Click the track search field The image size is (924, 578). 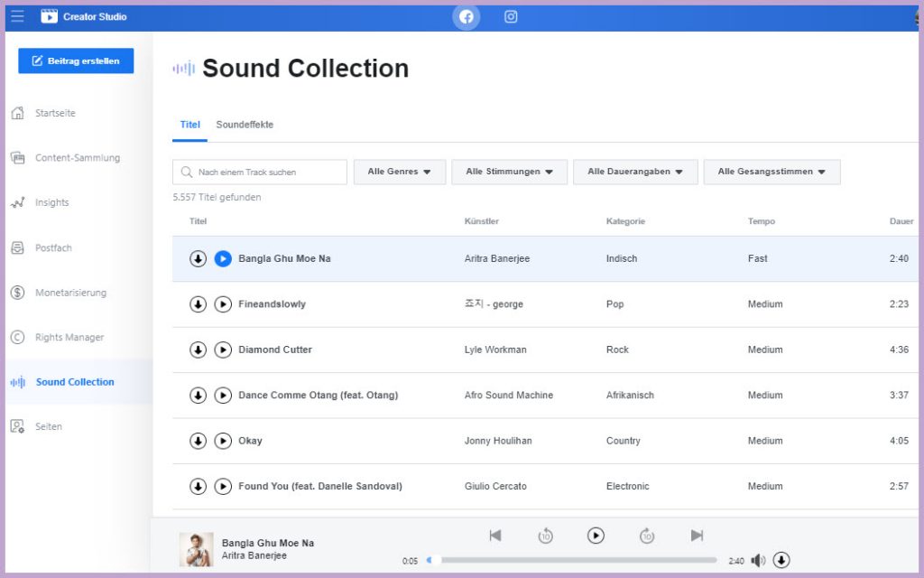260,172
